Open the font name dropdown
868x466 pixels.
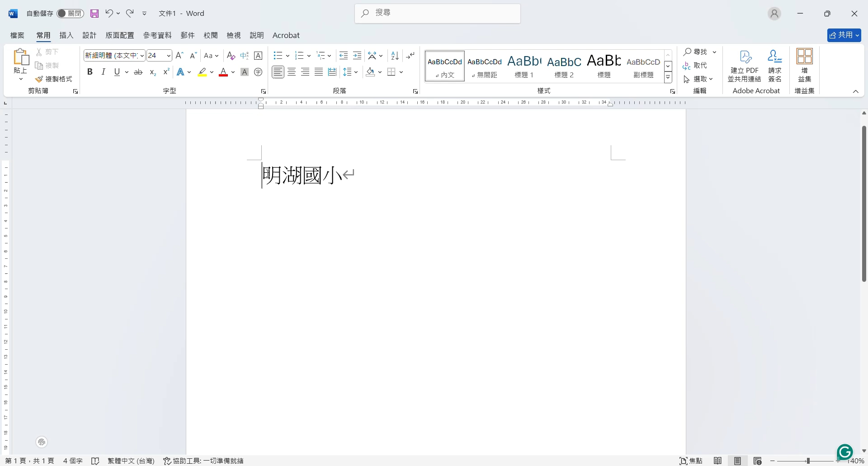pos(142,56)
